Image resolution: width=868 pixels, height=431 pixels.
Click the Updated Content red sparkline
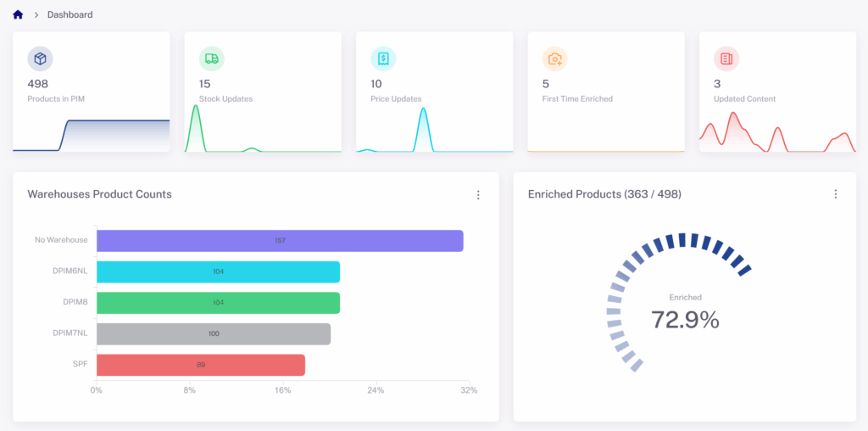[735, 133]
